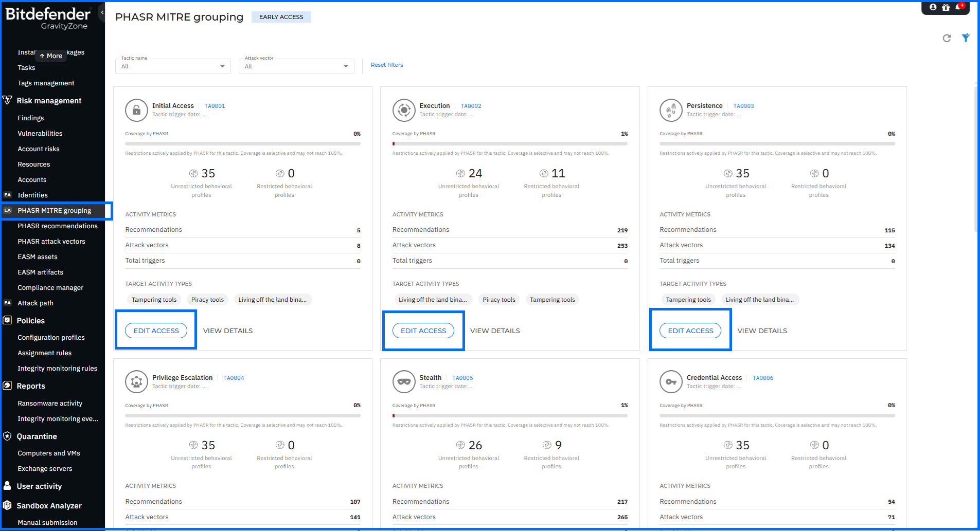
Task: Click Living off the land chip on Persistence
Action: pos(759,300)
